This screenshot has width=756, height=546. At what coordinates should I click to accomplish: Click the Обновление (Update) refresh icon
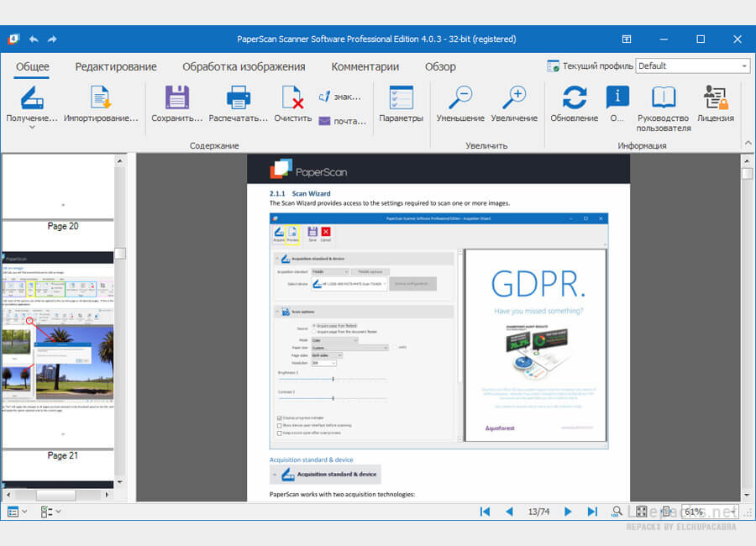[575, 98]
